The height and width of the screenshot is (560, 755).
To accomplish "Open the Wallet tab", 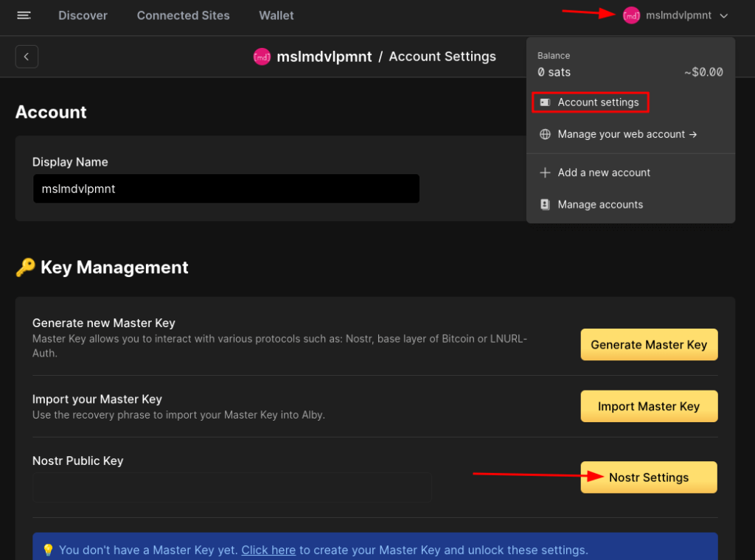I will tap(276, 15).
